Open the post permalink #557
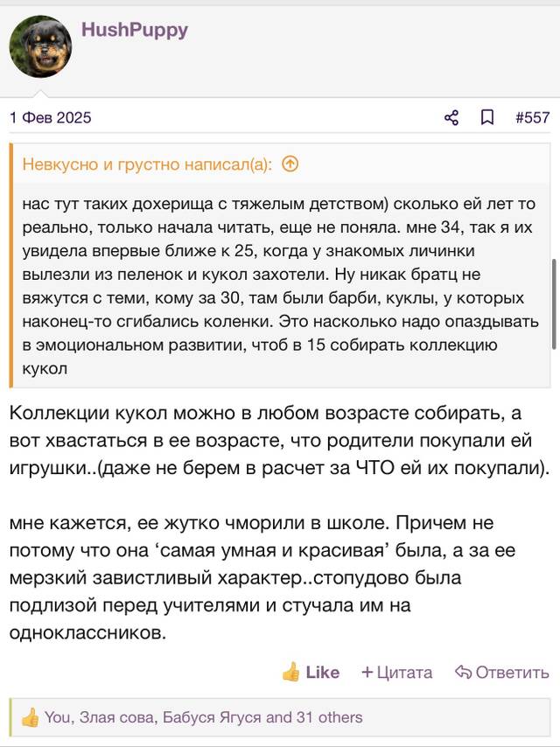Screen dimensions: 560x747 click(532, 118)
